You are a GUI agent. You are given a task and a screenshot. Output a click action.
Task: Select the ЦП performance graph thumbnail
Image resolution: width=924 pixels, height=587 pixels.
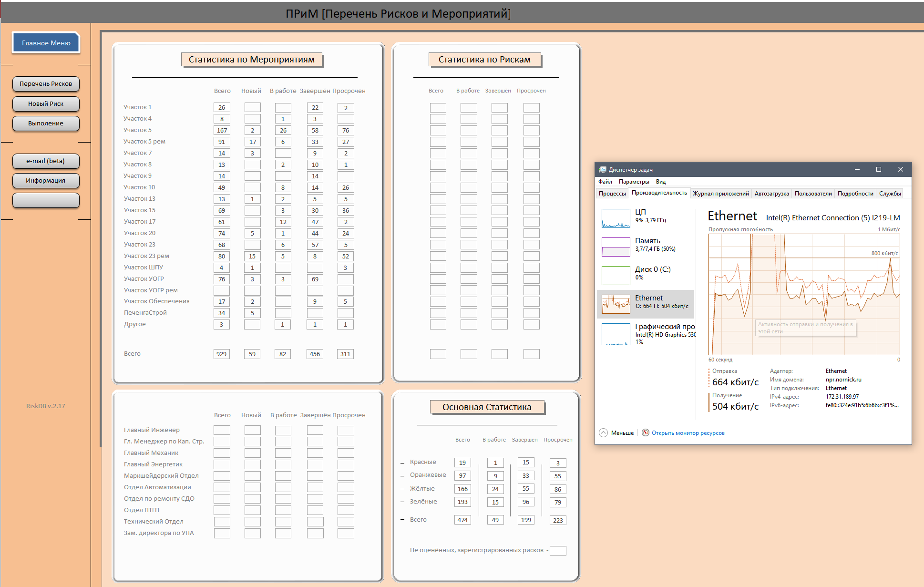[x=616, y=218]
